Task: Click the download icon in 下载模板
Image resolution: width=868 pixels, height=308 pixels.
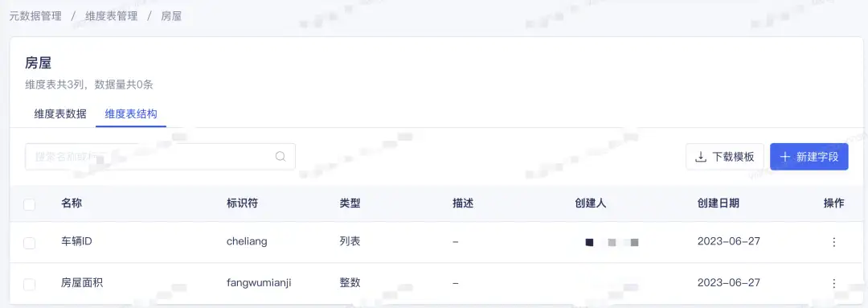Action: pyautogui.click(x=701, y=157)
